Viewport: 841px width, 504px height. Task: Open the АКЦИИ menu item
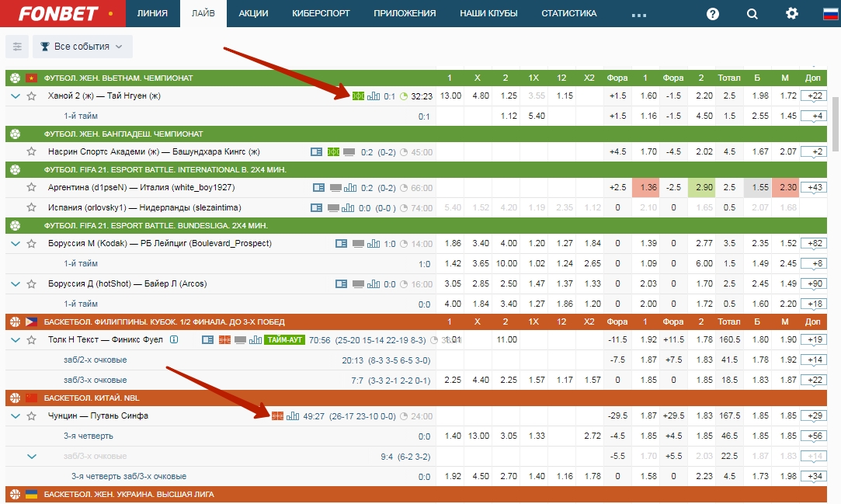pyautogui.click(x=253, y=13)
